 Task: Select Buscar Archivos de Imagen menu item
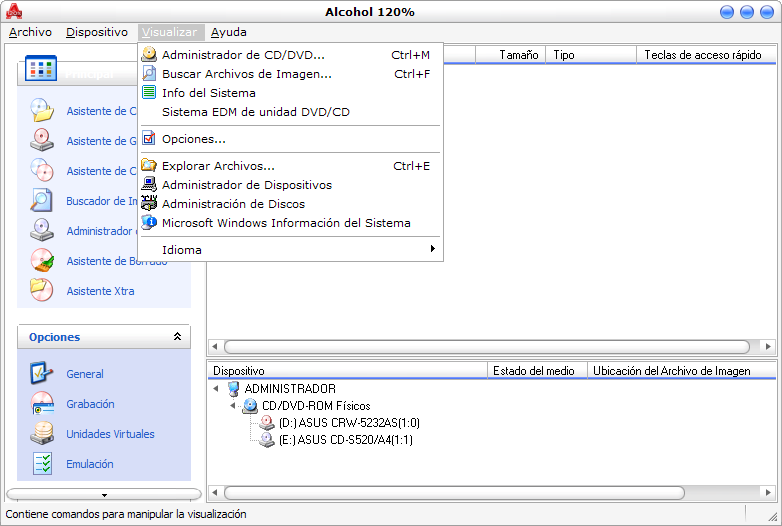point(246,73)
